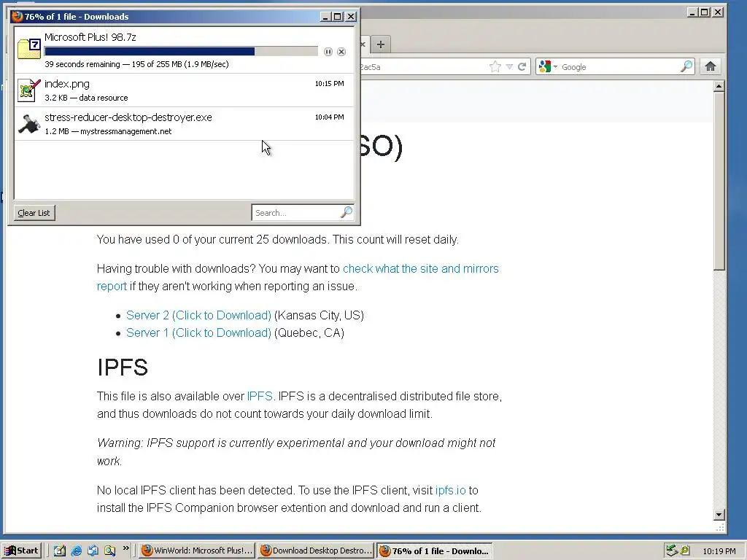The image size is (747, 560).
Task: Open the Firefox home page button
Action: [x=711, y=66]
